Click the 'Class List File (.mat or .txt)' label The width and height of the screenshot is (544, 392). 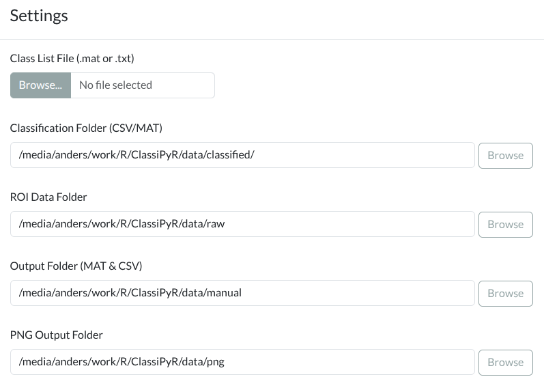coord(72,59)
